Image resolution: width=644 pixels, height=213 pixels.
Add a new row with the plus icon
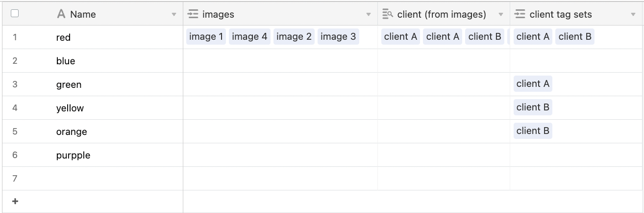pyautogui.click(x=15, y=201)
